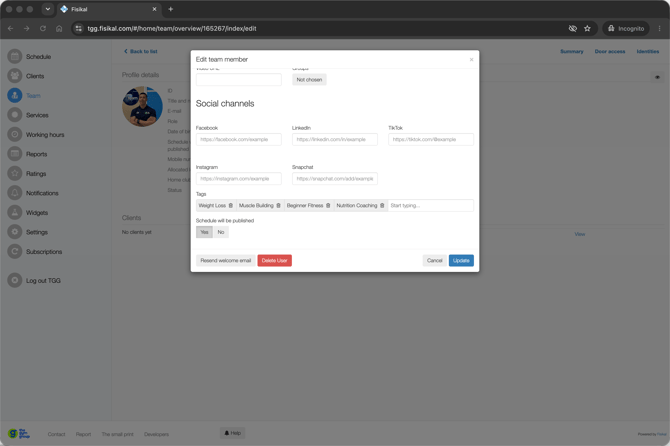Click the eye icon in Profile details
The width and height of the screenshot is (670, 446).
pyautogui.click(x=657, y=77)
